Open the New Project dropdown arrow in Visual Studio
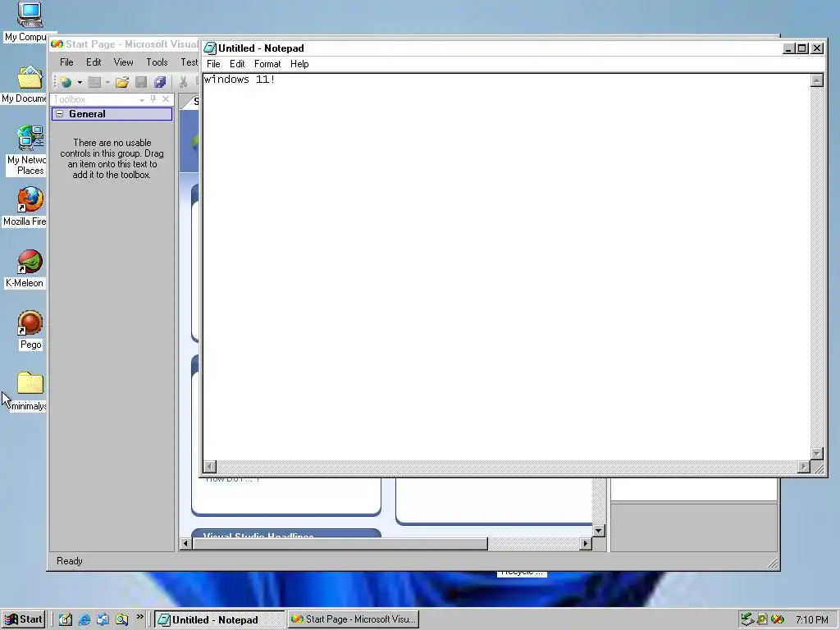 80,83
